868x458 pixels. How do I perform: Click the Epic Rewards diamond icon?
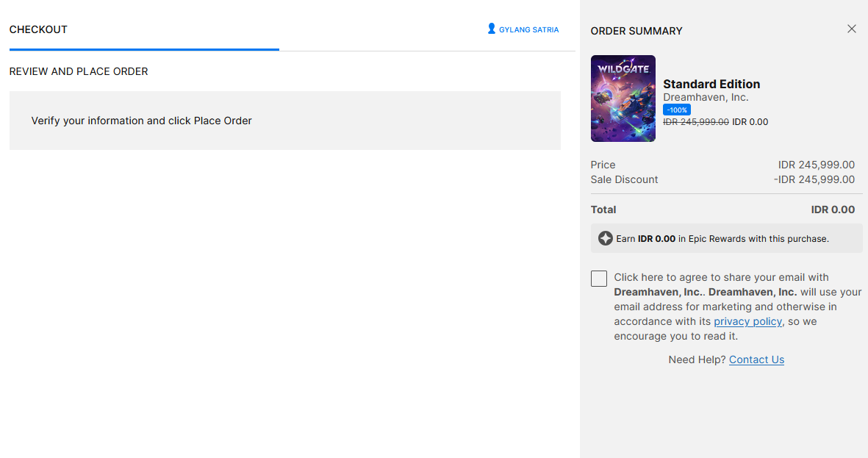pyautogui.click(x=606, y=237)
